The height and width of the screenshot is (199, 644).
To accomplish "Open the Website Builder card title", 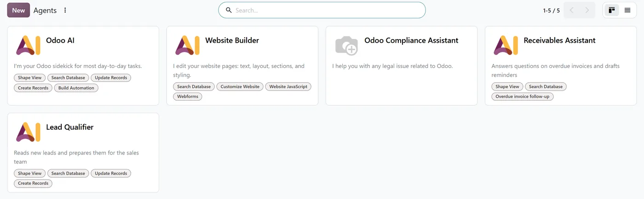I will [x=232, y=40].
